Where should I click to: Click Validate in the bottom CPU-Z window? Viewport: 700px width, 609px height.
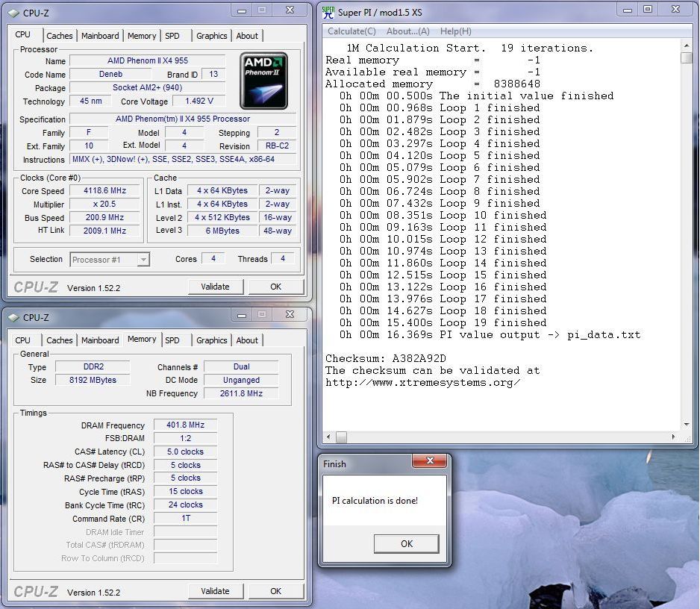point(215,591)
